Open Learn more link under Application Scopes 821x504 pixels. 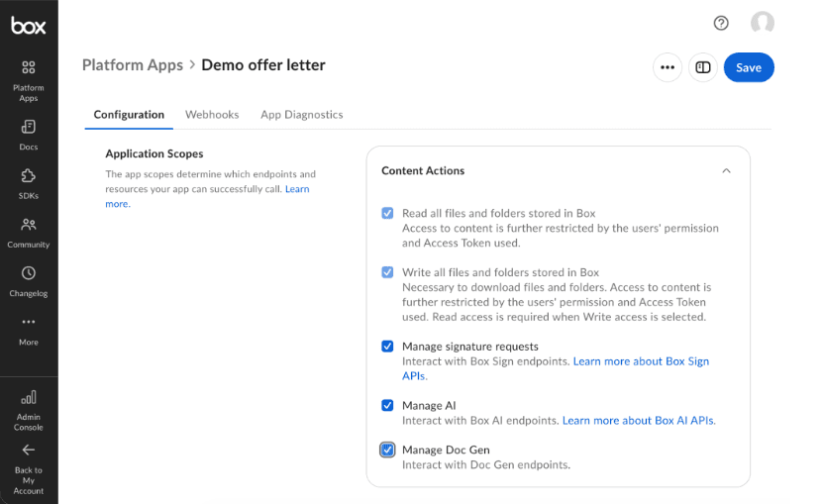click(297, 189)
